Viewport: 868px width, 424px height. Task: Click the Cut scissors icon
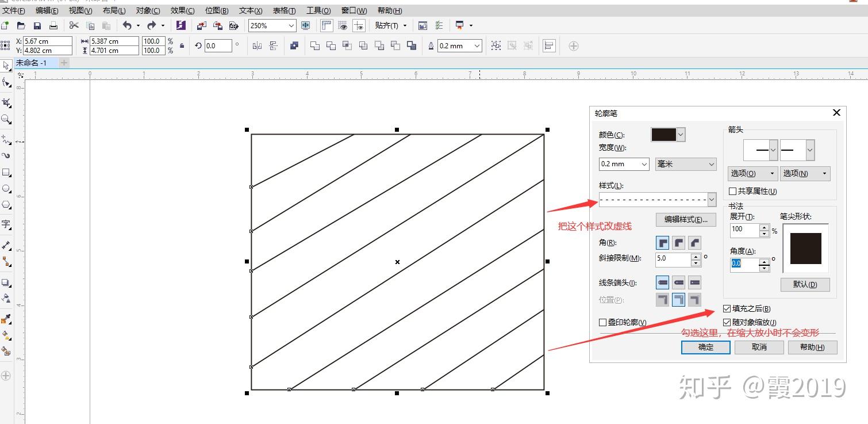coord(74,25)
